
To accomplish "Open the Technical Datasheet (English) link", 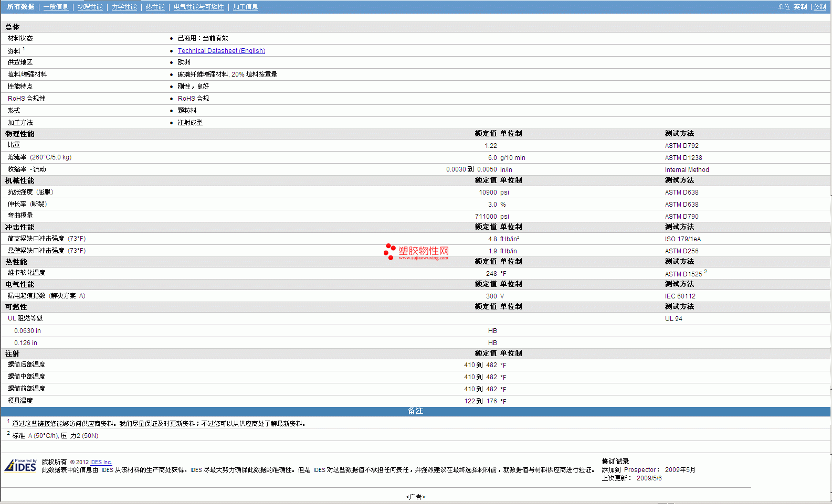I will point(221,51).
